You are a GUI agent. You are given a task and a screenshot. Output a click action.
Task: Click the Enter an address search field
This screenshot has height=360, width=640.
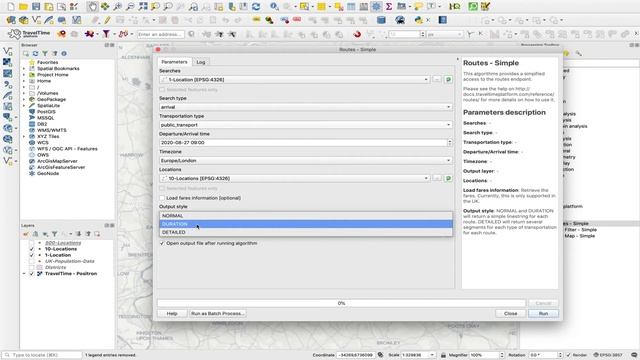(x=161, y=34)
